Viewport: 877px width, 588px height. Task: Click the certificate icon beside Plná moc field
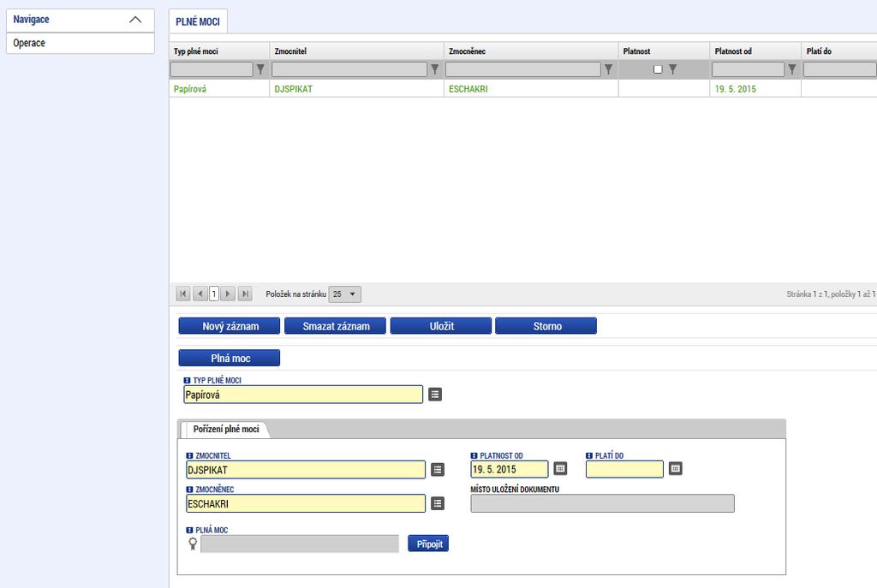193,543
